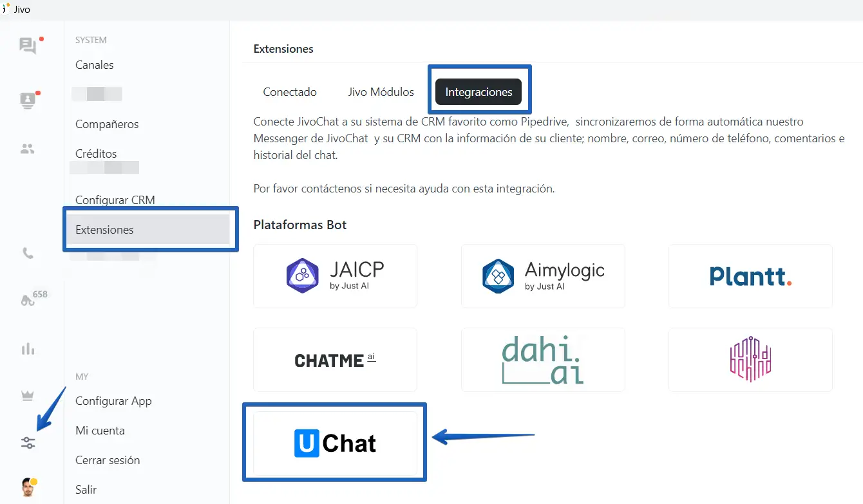This screenshot has height=504, width=863.
Task: Click the Extensiones page heading
Action: tap(283, 49)
